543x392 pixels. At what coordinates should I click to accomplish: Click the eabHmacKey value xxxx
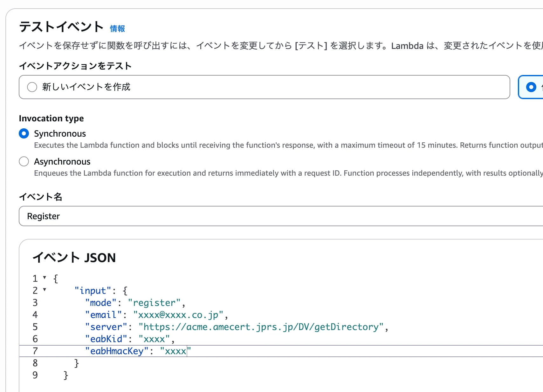point(174,351)
